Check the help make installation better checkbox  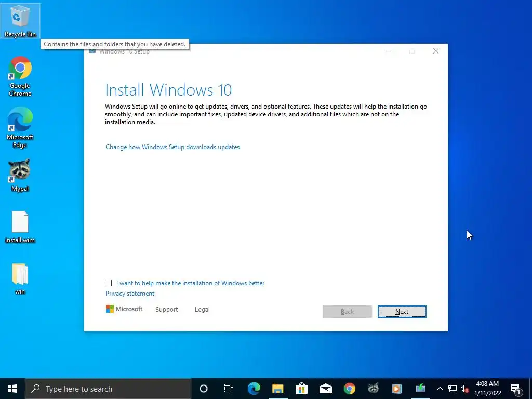[108, 283]
